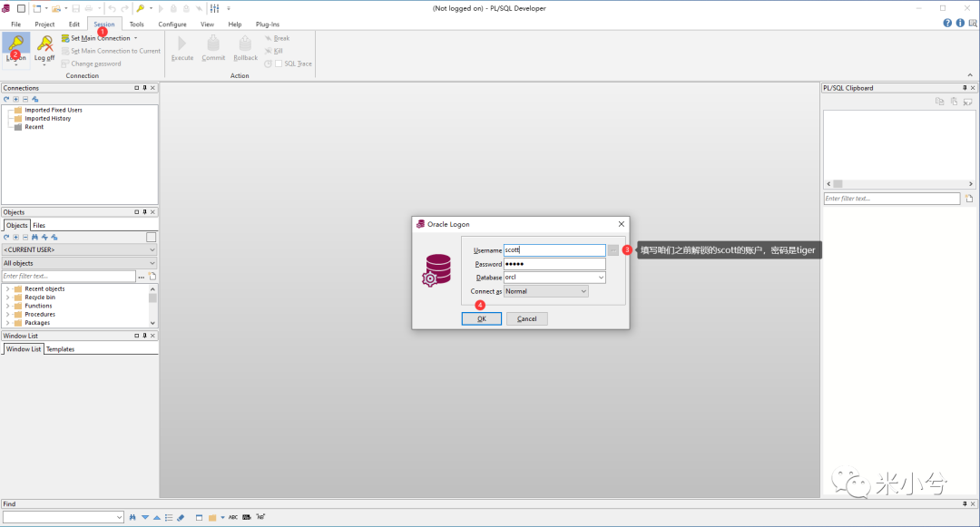Click New document icon in quick access toolbar
Screen dimensions: 980x527
pyautogui.click(x=37, y=9)
